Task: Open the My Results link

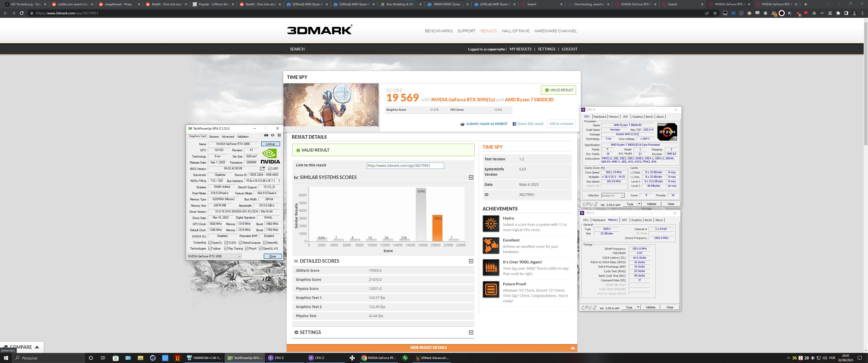Action: pyautogui.click(x=520, y=49)
